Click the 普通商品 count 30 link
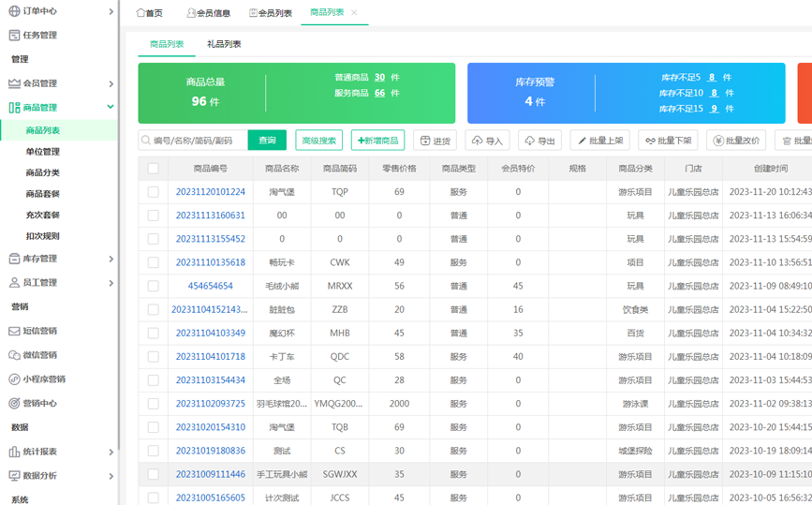This screenshot has height=505, width=812. click(x=379, y=77)
